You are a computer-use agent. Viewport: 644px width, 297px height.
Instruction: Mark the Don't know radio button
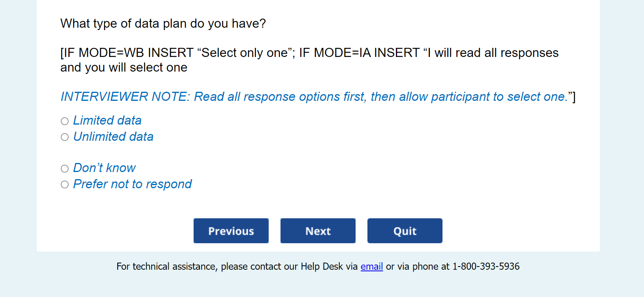coord(65,169)
